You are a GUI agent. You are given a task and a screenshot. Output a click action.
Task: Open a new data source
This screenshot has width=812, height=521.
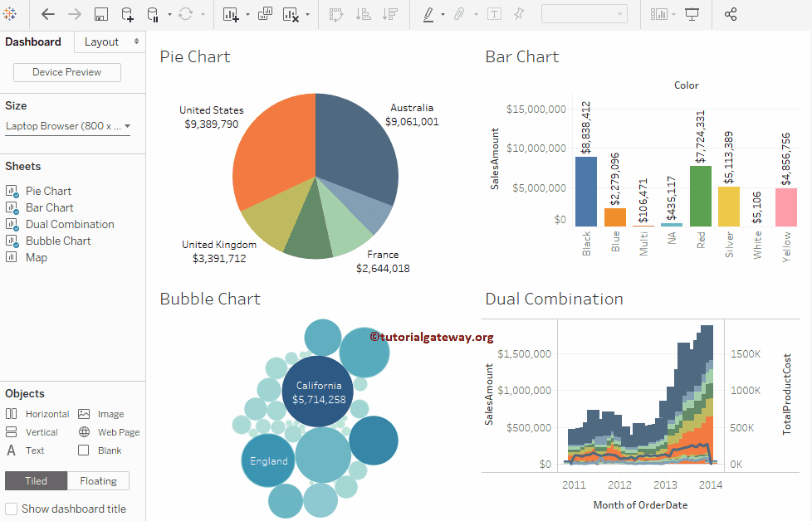coord(128,14)
